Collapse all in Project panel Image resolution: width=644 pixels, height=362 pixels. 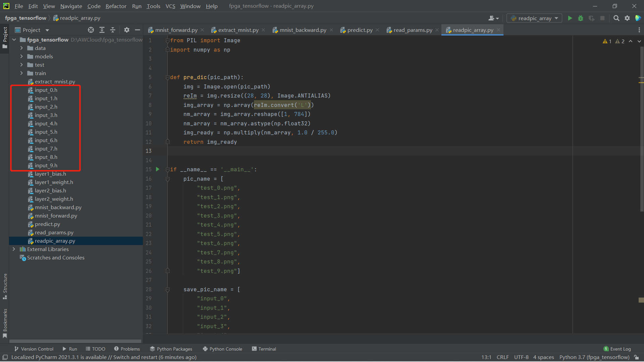tap(113, 30)
